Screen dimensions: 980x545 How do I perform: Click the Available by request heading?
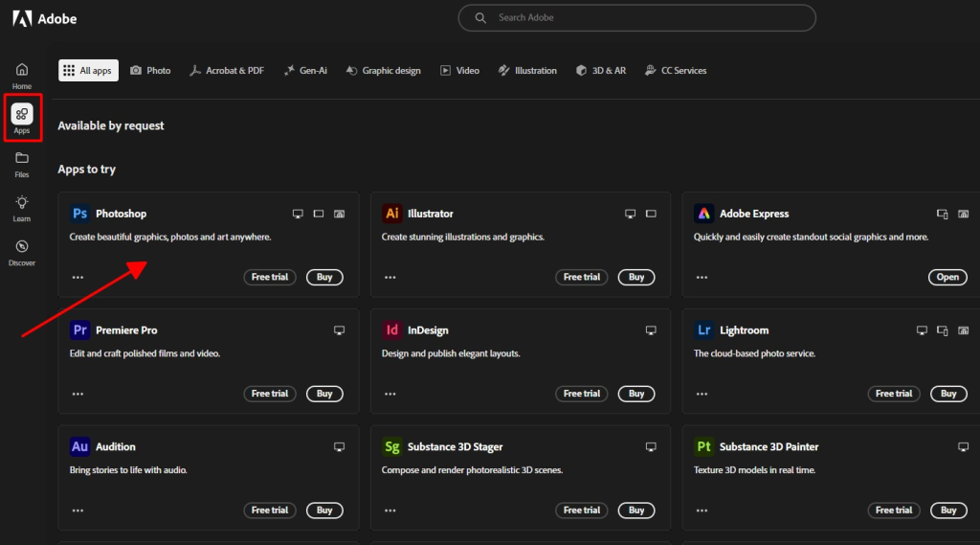click(x=111, y=125)
